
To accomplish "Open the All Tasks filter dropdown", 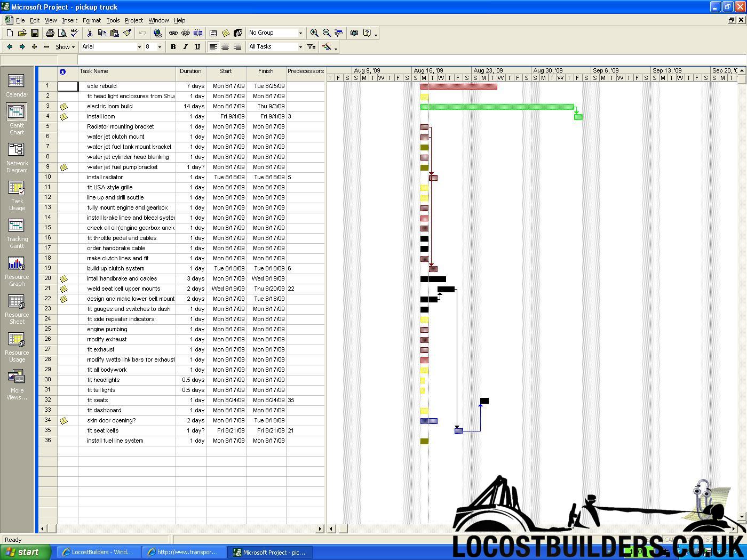I will [300, 47].
